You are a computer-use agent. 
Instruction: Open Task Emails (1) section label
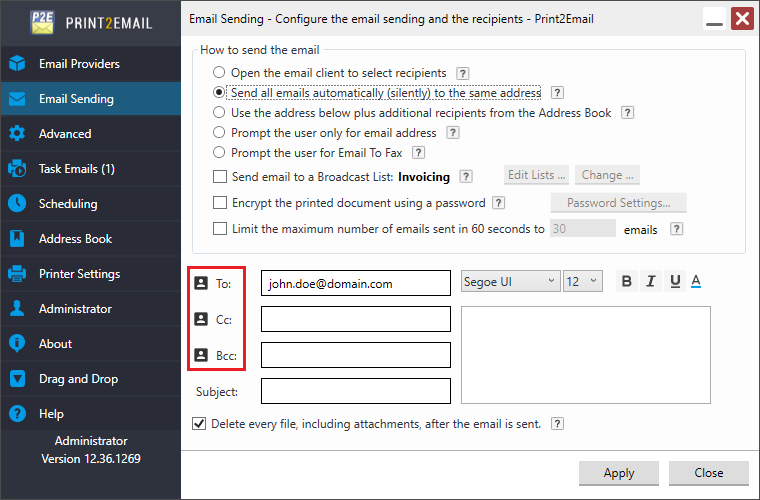coord(77,169)
